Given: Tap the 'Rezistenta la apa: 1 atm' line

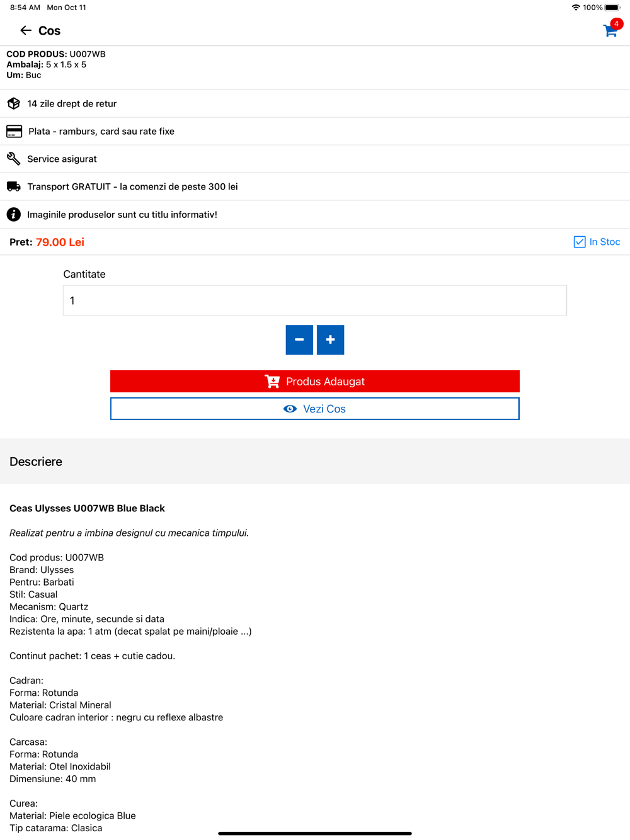Looking at the screenshot, I should pyautogui.click(x=130, y=631).
